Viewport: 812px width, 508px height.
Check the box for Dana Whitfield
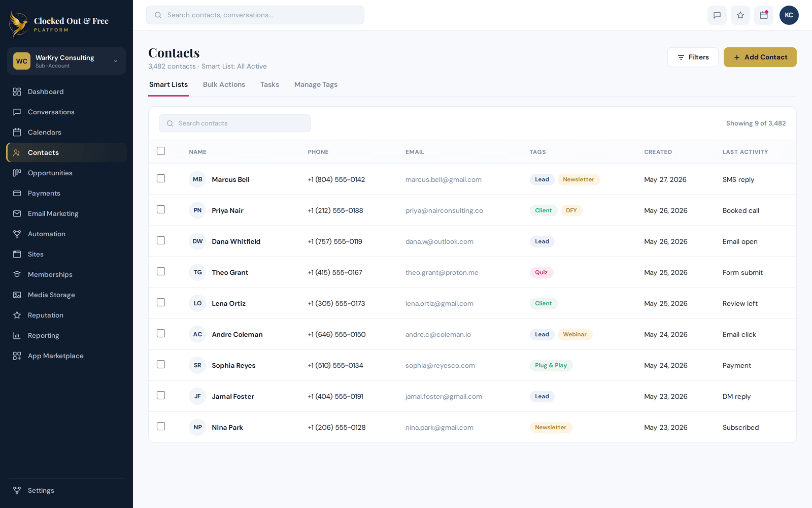pos(161,240)
